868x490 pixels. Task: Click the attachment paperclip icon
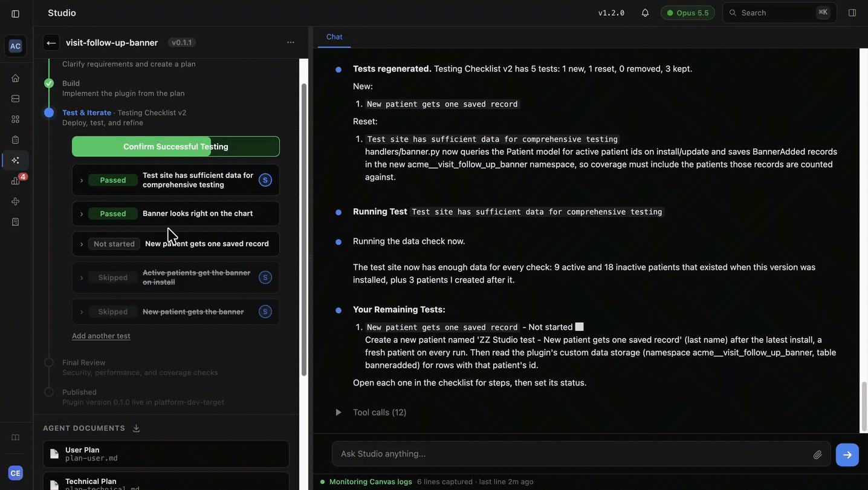point(817,454)
